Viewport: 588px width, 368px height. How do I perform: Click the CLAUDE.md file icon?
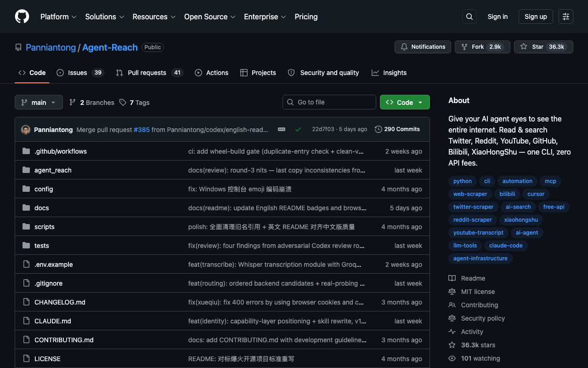pyautogui.click(x=26, y=321)
